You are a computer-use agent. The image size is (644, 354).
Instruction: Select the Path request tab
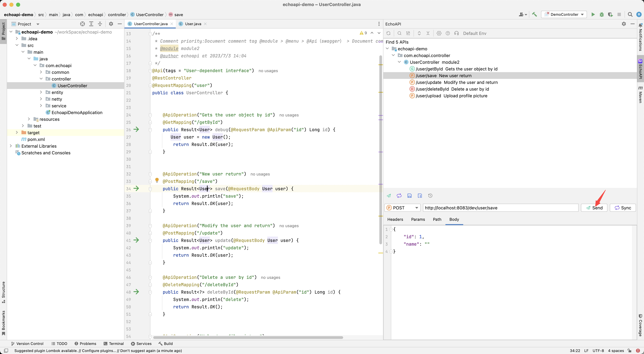437,219
